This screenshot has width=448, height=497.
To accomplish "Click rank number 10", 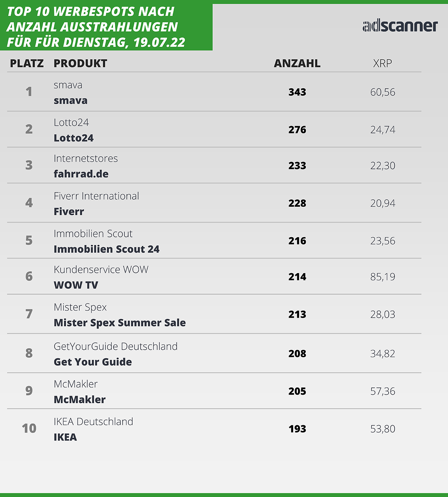I will click(29, 428).
